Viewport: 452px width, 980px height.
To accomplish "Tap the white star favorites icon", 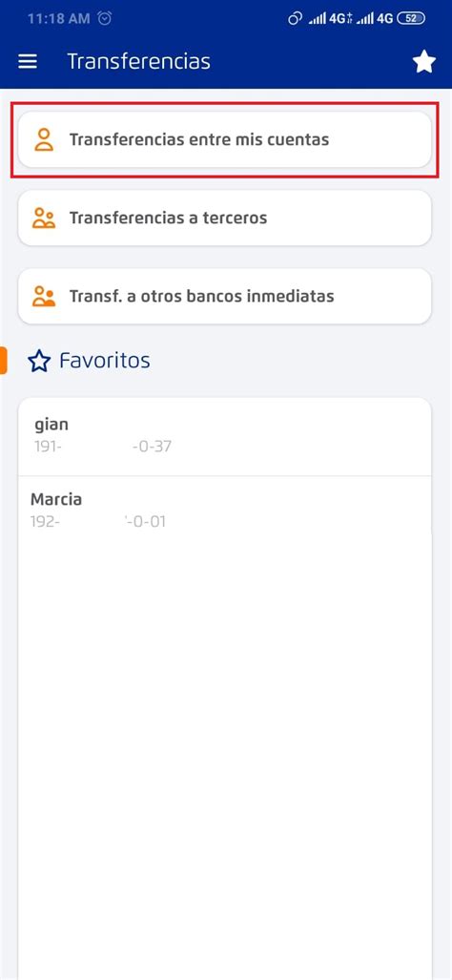I will [x=424, y=62].
